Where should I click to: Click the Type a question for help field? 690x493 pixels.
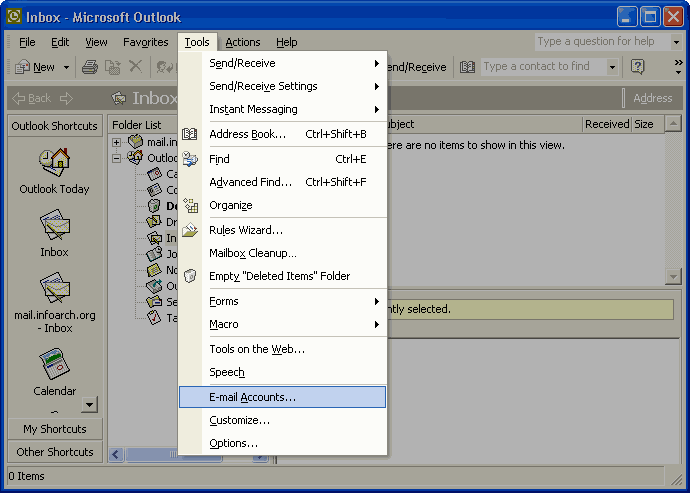602,42
